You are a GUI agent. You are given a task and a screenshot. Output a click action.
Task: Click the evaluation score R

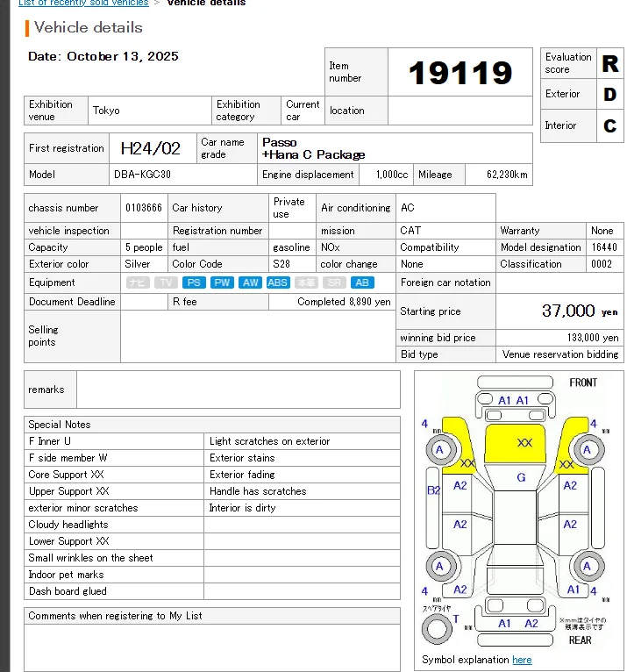(610, 63)
